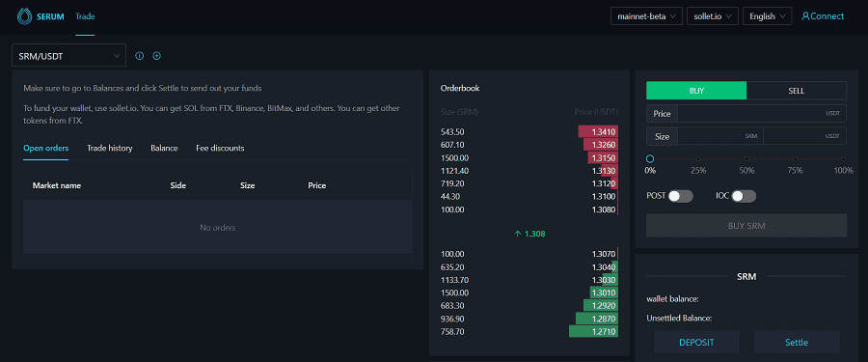Click the 1.3080 ask price
The height and width of the screenshot is (362, 868).
(x=603, y=209)
